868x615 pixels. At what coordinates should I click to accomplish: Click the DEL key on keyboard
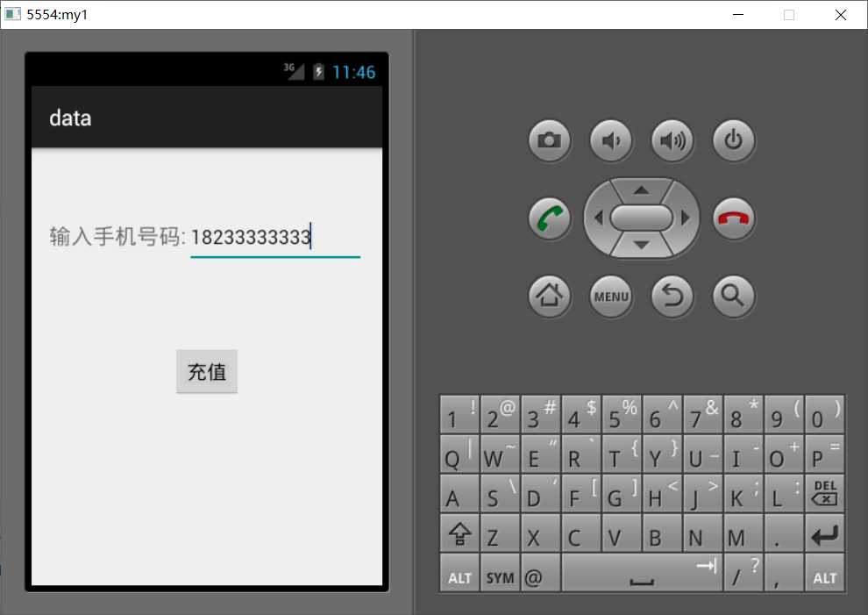[x=824, y=493]
